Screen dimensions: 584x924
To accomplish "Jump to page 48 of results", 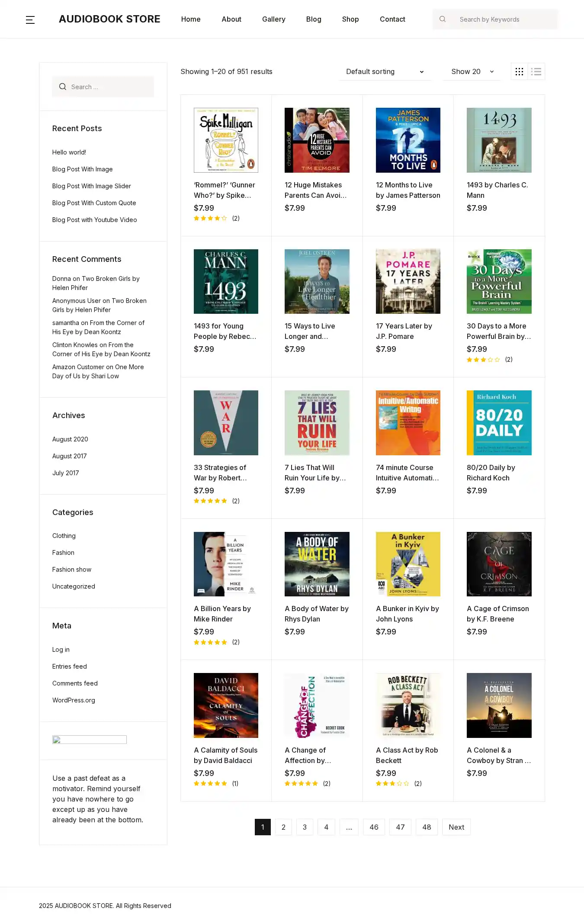I will point(426,827).
